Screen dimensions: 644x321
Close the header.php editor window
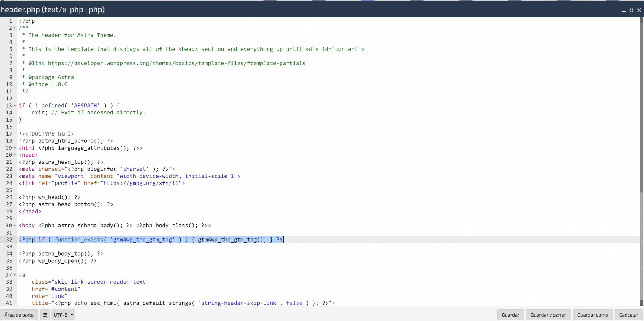pyautogui.click(x=639, y=10)
